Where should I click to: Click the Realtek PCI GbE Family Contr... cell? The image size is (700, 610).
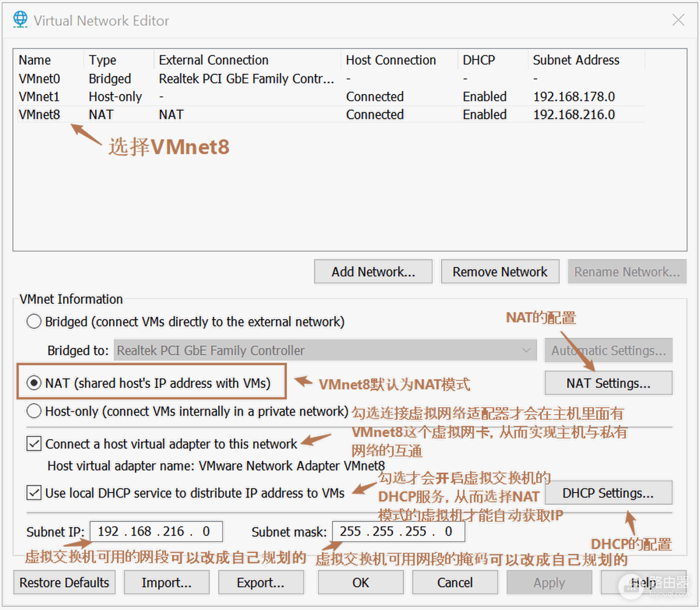click(x=247, y=79)
